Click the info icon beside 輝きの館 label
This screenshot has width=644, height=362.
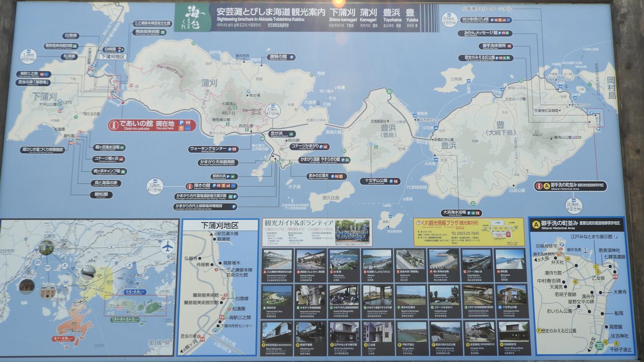click(x=190, y=186)
